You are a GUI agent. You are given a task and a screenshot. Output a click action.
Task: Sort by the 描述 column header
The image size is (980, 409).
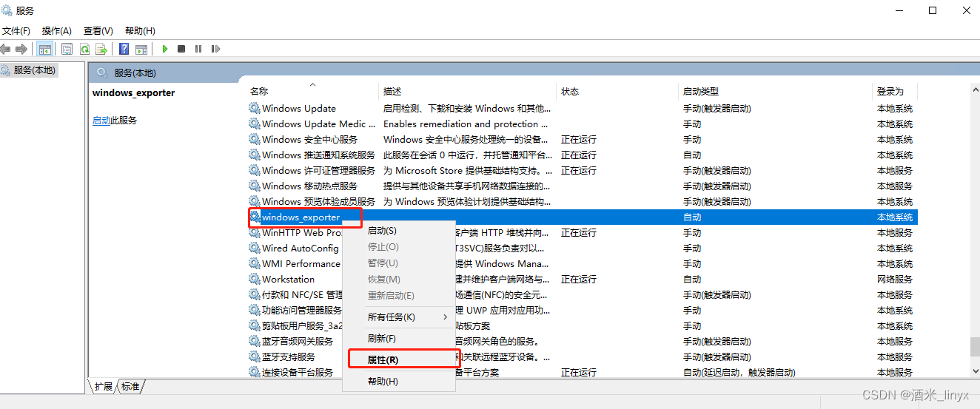point(467,91)
